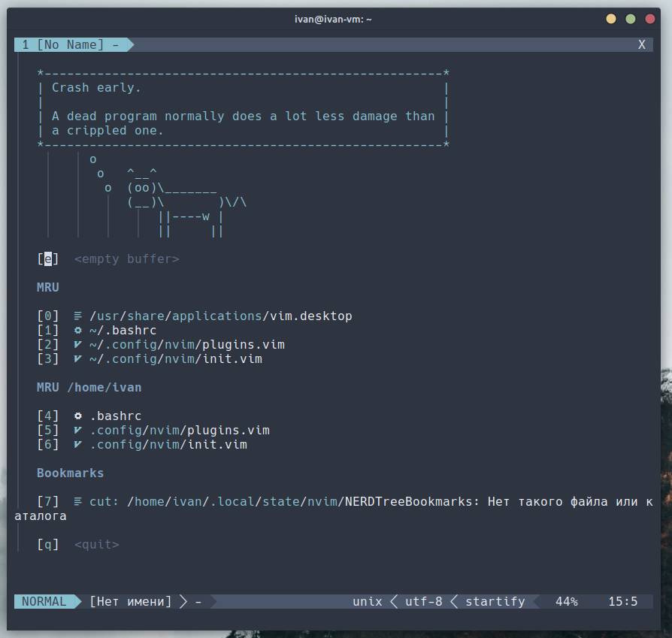Click the unix file format segment
672x638 pixels.
(x=367, y=602)
